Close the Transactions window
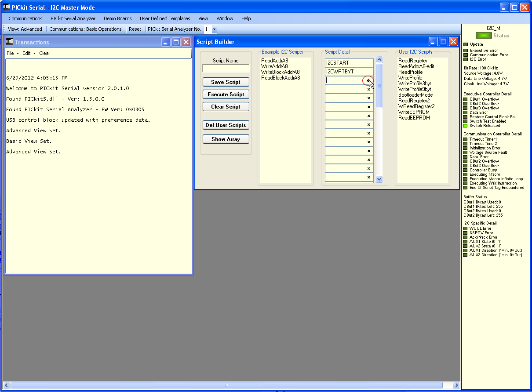Image resolution: width=532 pixels, height=392 pixels. click(186, 42)
